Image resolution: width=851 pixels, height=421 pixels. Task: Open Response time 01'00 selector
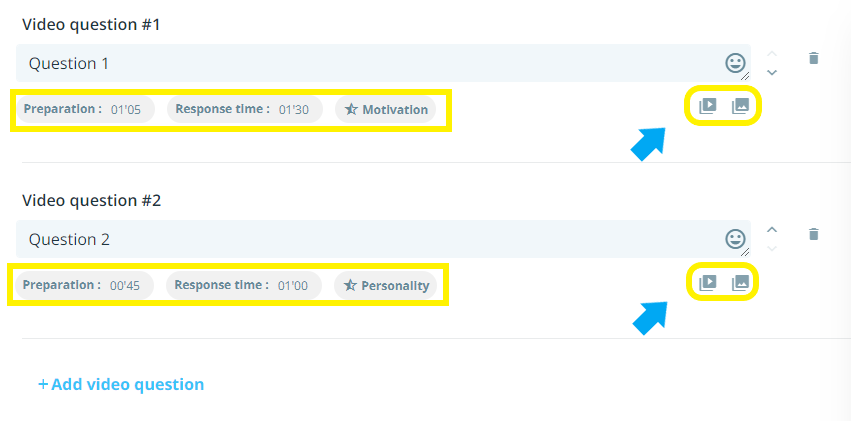[244, 285]
